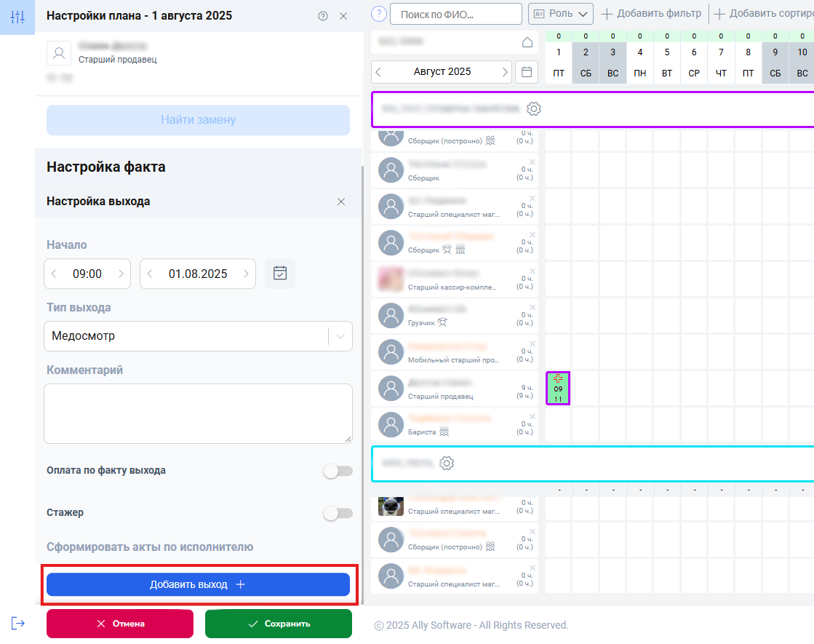This screenshot has height=644, width=814.
Task: Enable 'Оплата по факту выхода' toggle
Action: pyautogui.click(x=338, y=472)
